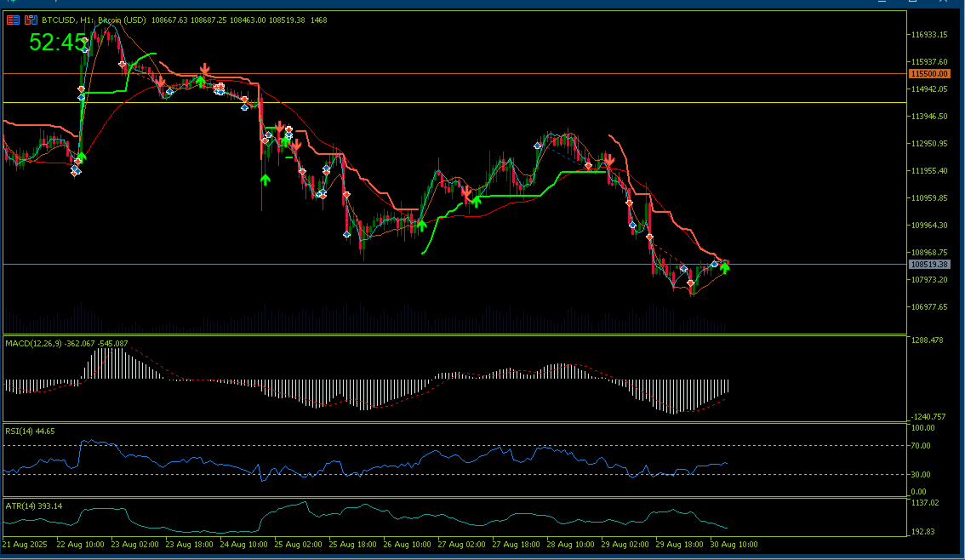Image resolution: width=965 pixels, height=560 pixels.
Task: Click the RSI 70.00 overbought level label
Action: [x=921, y=446]
